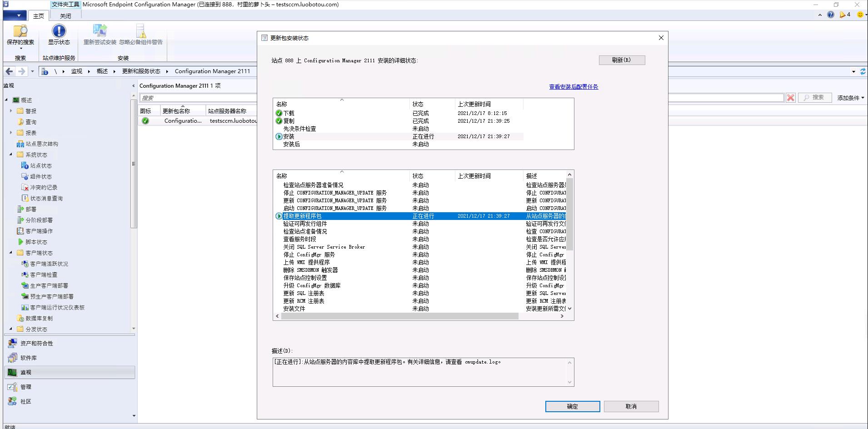Click the horizontal scrollbar in steps list
The width and height of the screenshot is (868, 429).
coord(400,316)
